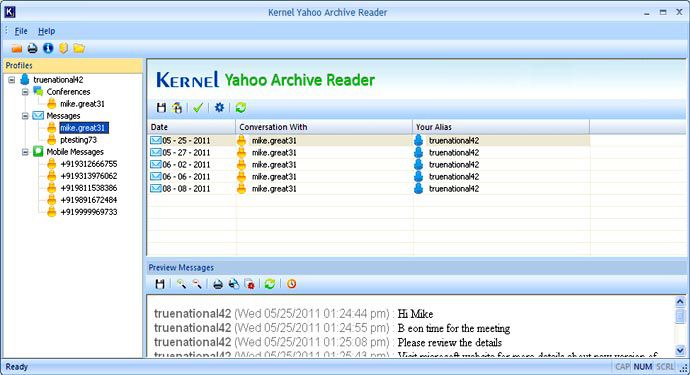Collapse the Conferences tree node
This screenshot has width=690, height=375.
point(25,92)
